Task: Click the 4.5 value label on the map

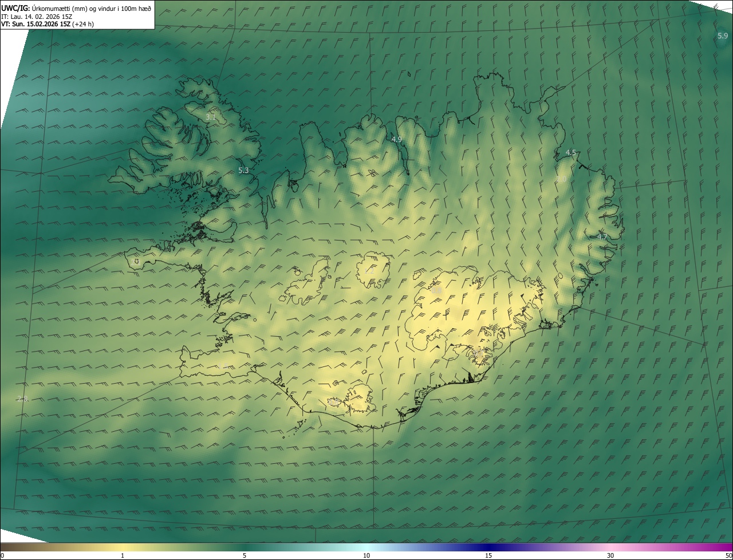Action: click(570, 152)
